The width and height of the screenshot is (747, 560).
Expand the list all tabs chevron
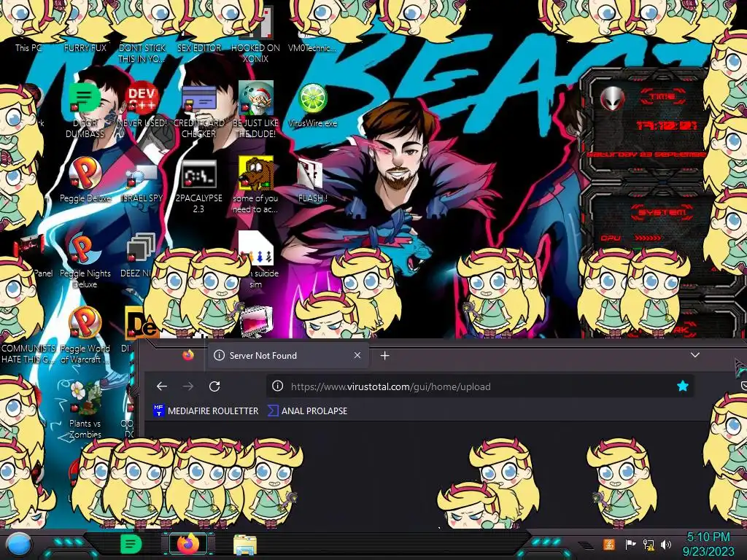pyautogui.click(x=695, y=355)
